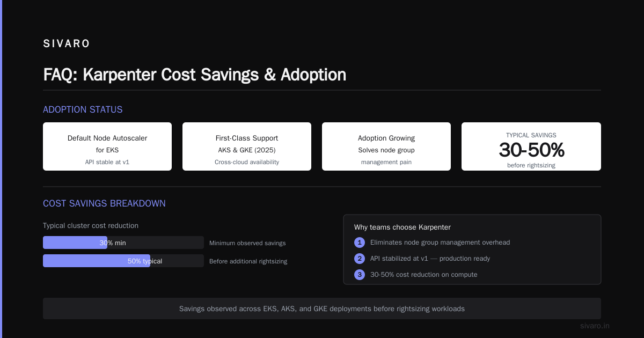Click the 'Cross-cloud availability' caption
This screenshot has height=338, width=644.
click(247, 162)
